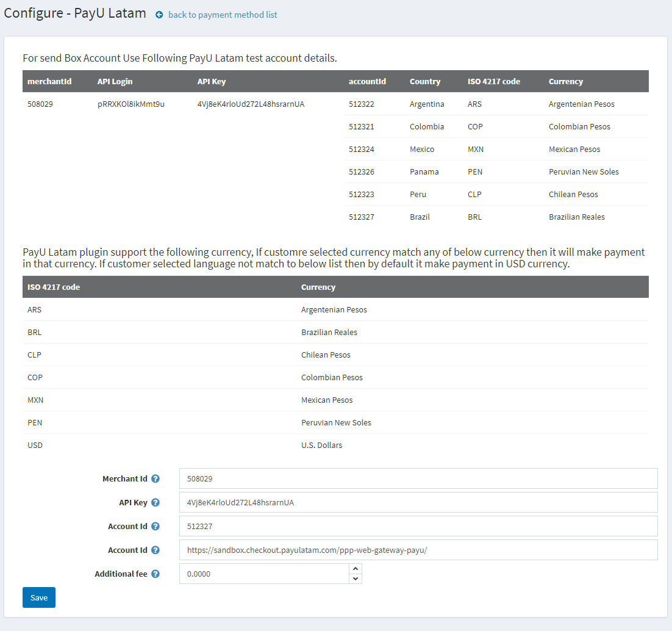Select accountId 512321 for Colombia

pyautogui.click(x=361, y=126)
